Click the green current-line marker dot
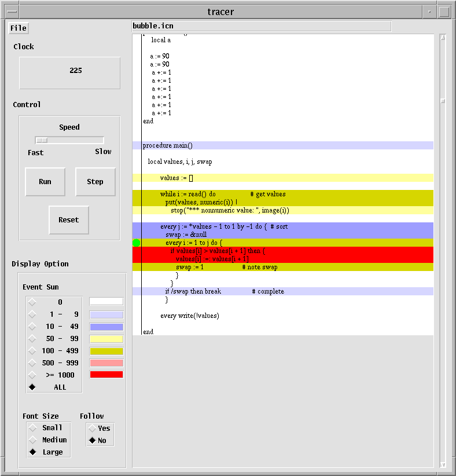The width and height of the screenshot is (456, 476). coord(137,243)
